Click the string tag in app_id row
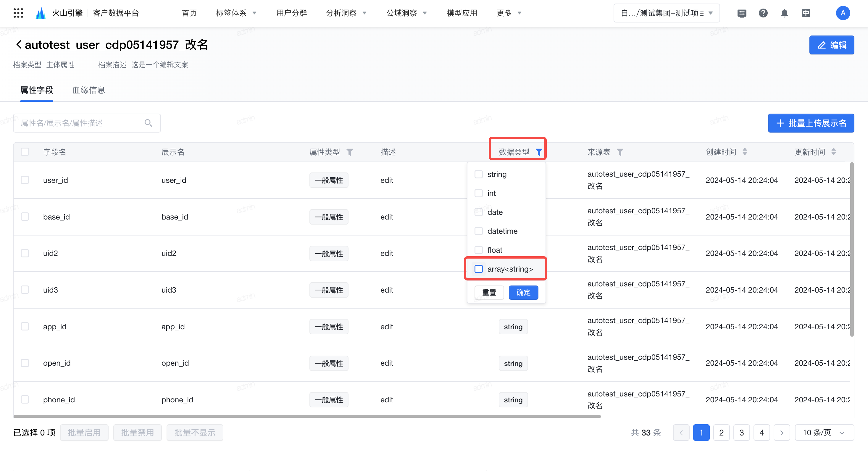Image resolution: width=868 pixels, height=471 pixels. 513,326
